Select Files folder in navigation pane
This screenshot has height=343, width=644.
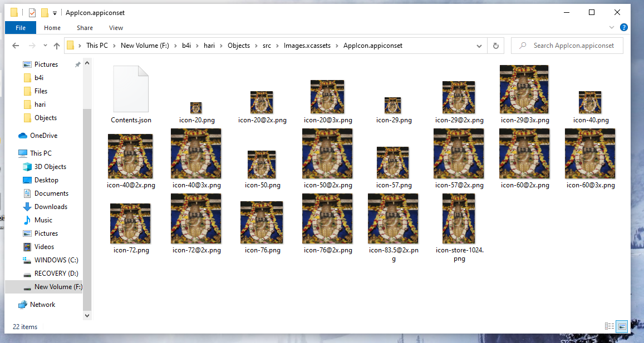click(x=41, y=91)
